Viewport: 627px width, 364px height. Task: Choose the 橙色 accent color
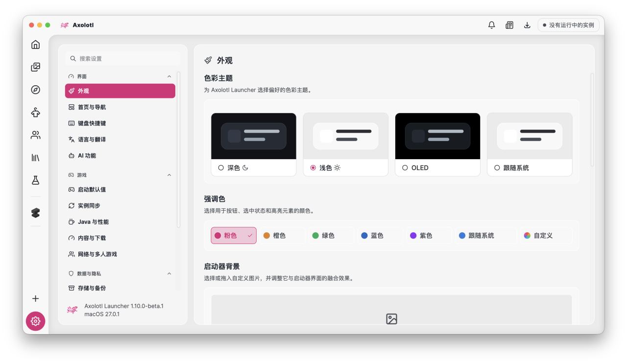point(283,235)
